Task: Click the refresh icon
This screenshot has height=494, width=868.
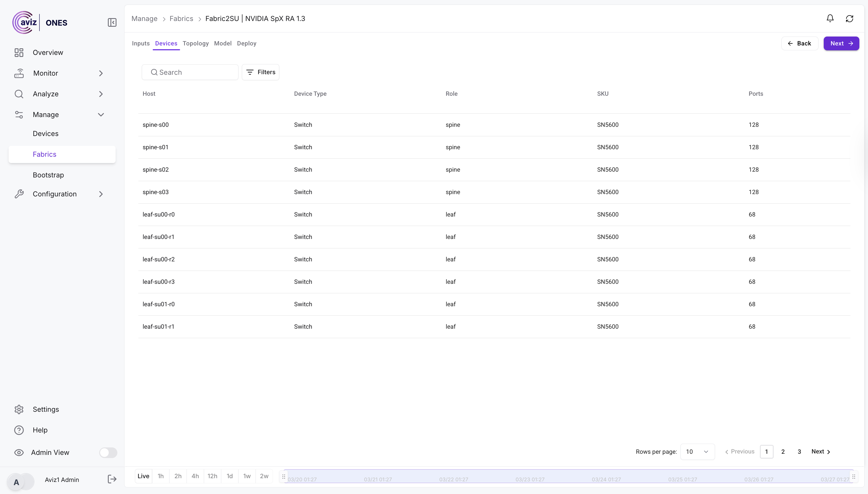Action: [x=849, y=18]
